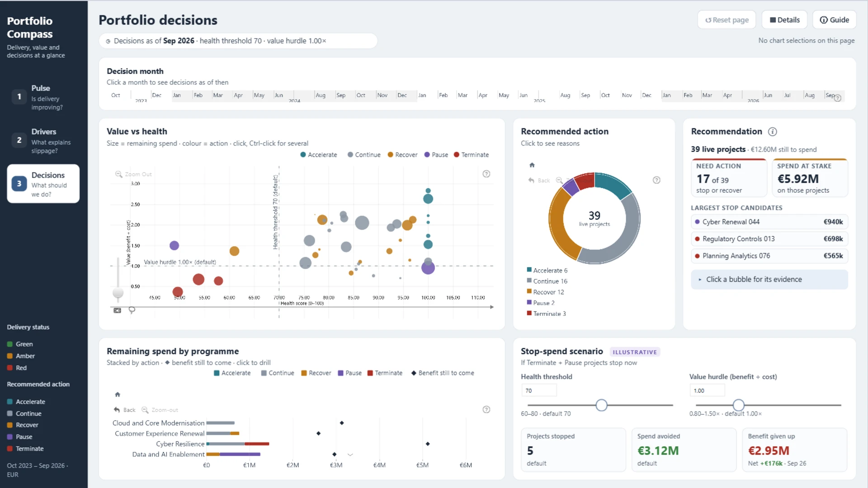Click the Reset page button

coord(726,20)
